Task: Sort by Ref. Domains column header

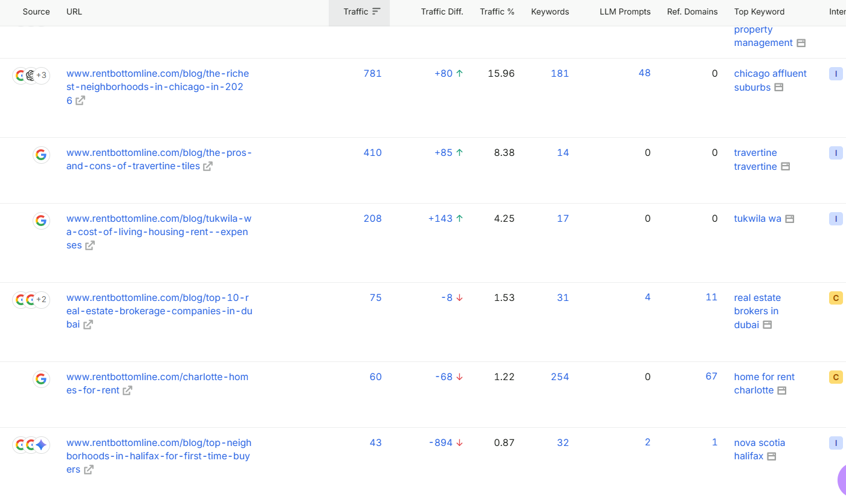Action: coord(693,12)
